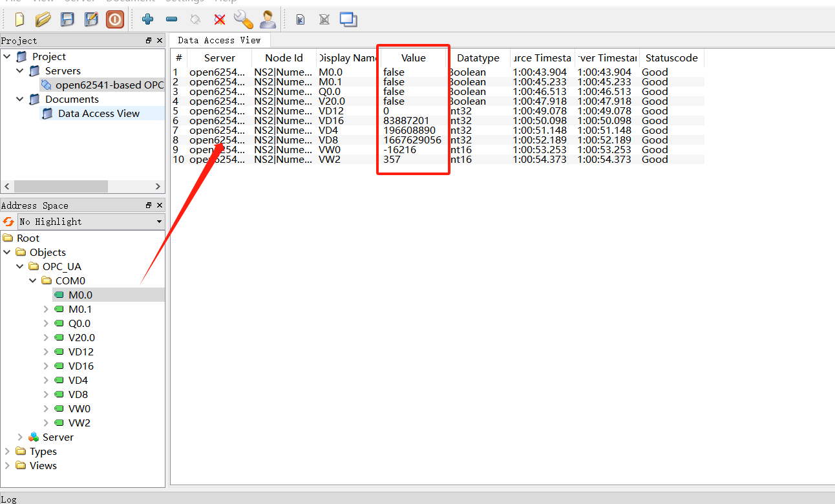Click the M0.0 display name cell

[x=331, y=72]
